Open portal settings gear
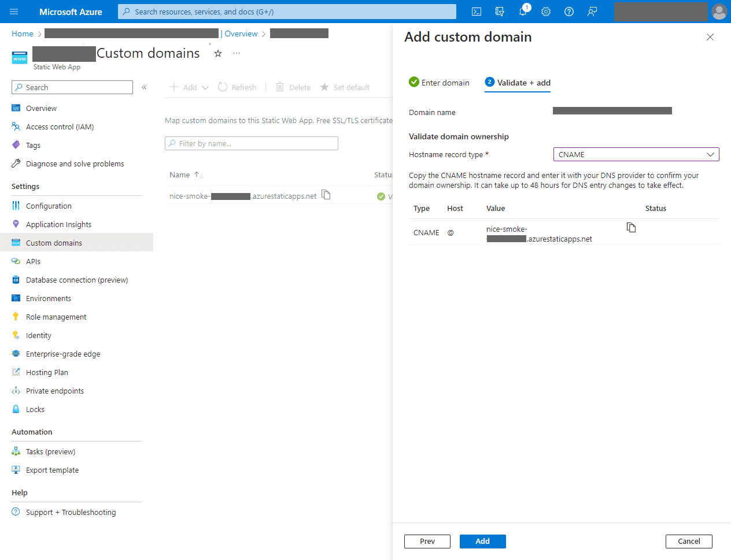731x560 pixels. coord(546,12)
